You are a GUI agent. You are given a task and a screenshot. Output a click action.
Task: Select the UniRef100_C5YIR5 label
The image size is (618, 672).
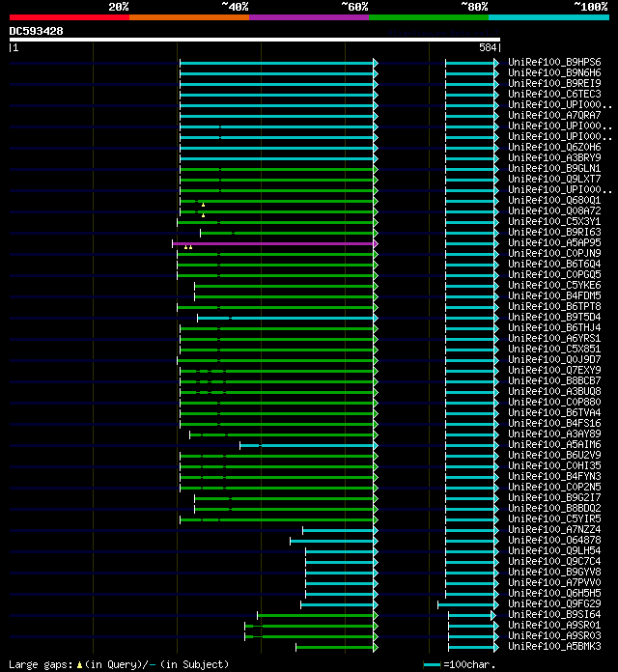tap(554, 519)
